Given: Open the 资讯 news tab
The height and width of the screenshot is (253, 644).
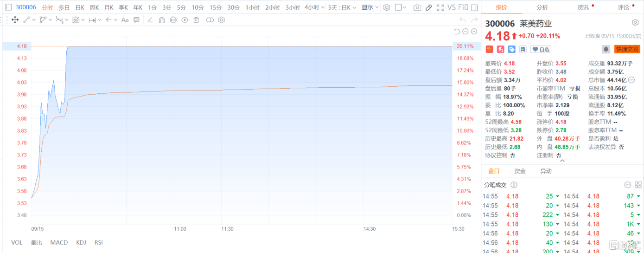Looking at the screenshot, I should [x=583, y=7].
